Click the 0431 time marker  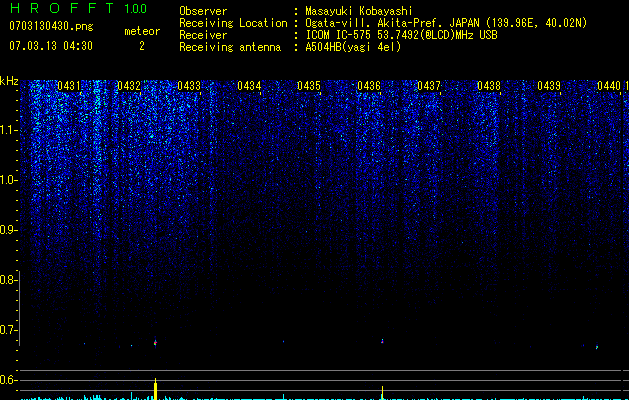[69, 86]
